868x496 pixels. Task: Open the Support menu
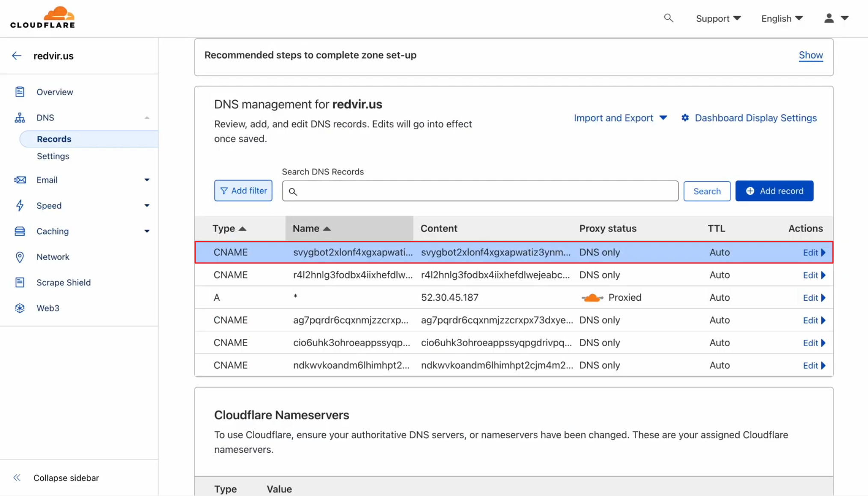point(718,18)
